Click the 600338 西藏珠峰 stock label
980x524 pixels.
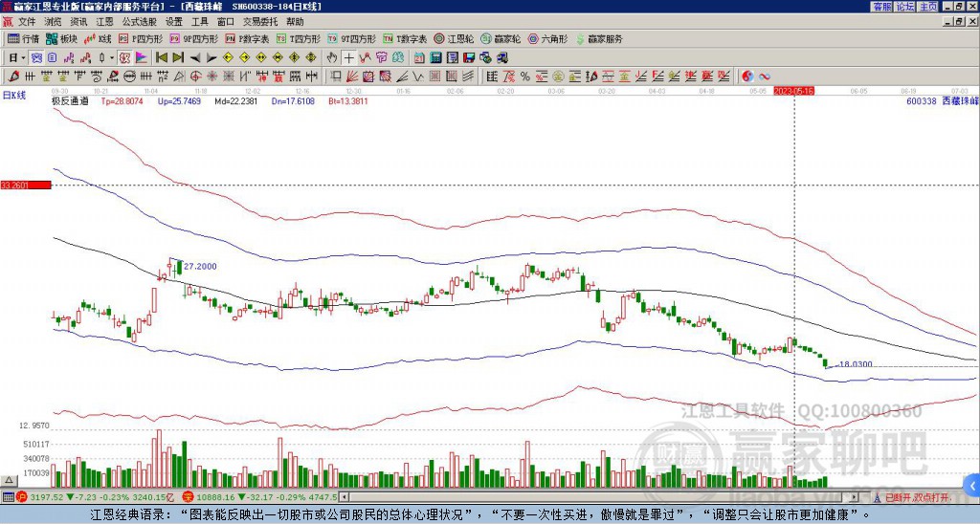click(x=943, y=100)
